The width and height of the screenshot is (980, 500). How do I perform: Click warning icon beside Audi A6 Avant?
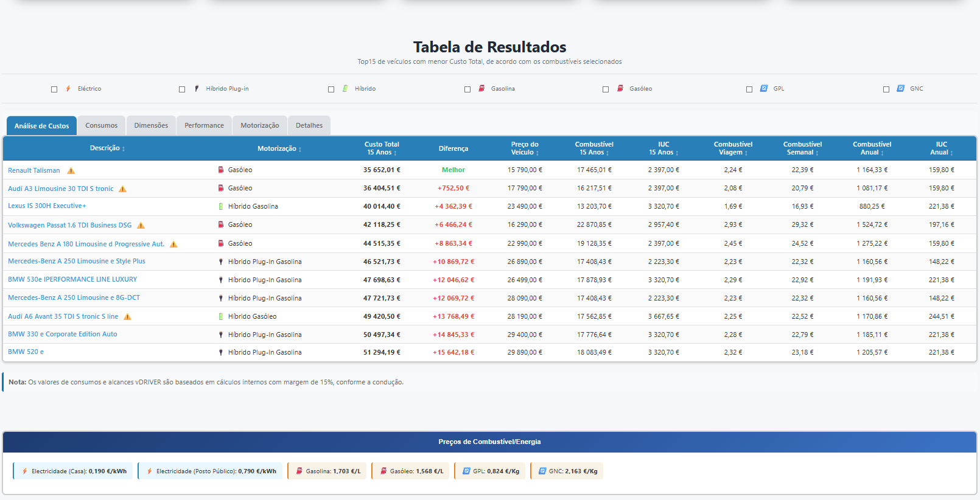coord(127,317)
